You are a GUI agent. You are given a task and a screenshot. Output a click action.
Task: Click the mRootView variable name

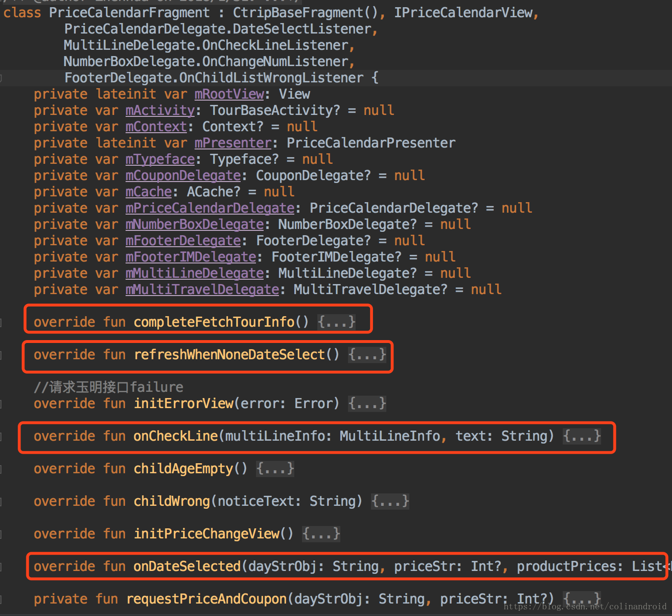(x=229, y=94)
